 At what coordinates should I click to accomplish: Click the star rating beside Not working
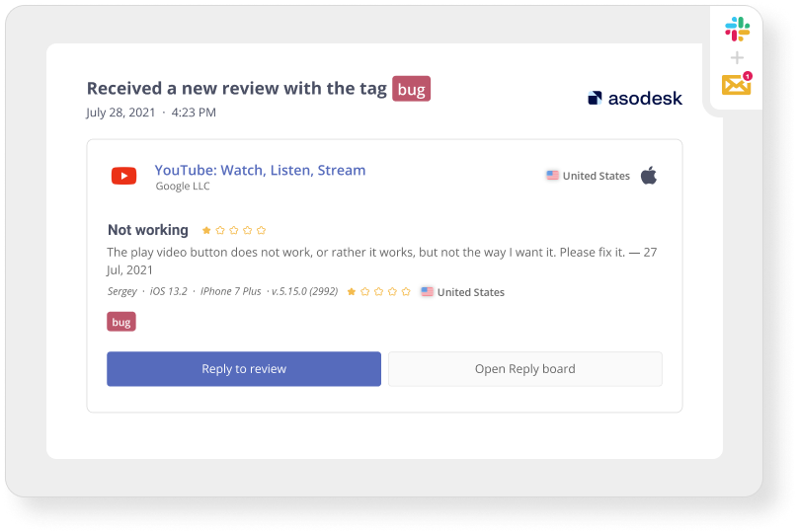(234, 230)
